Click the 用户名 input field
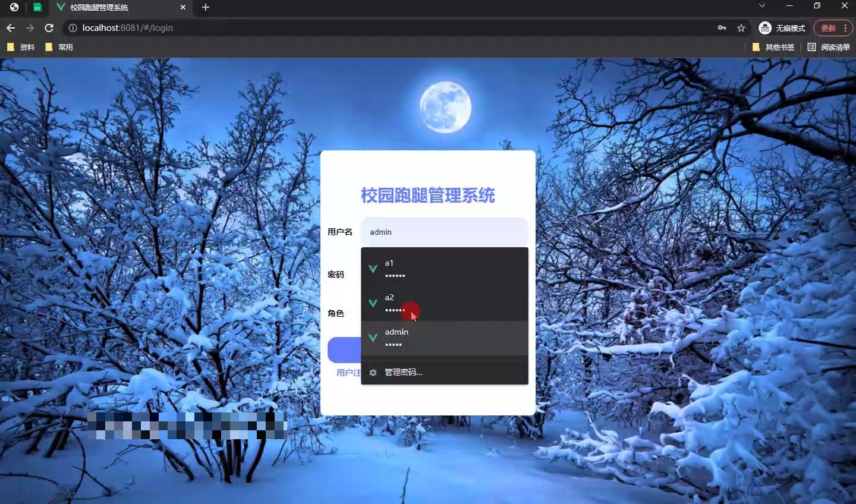The height and width of the screenshot is (504, 856). click(x=444, y=232)
